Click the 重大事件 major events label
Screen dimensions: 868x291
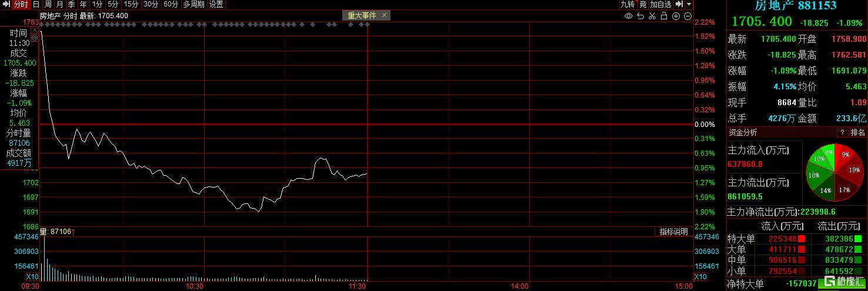pos(362,16)
